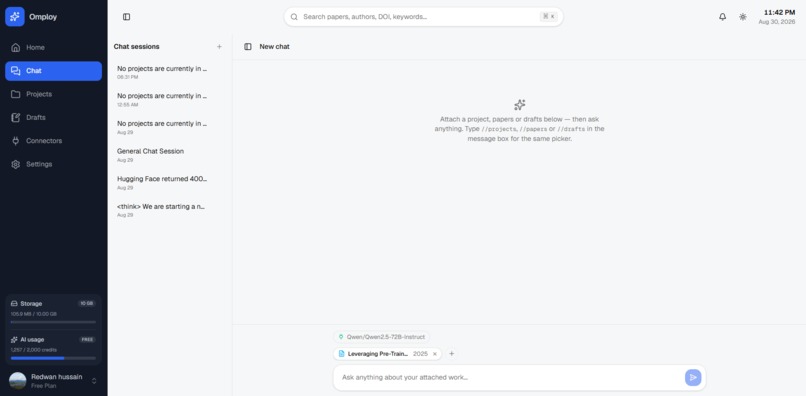Add another attachment with the plus button
The height and width of the screenshot is (396, 806).
click(451, 354)
